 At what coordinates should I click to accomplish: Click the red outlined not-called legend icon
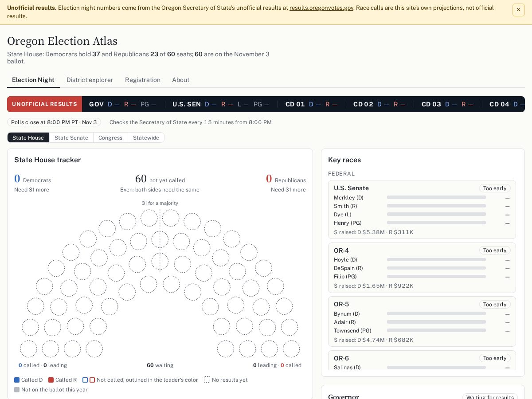click(x=92, y=380)
